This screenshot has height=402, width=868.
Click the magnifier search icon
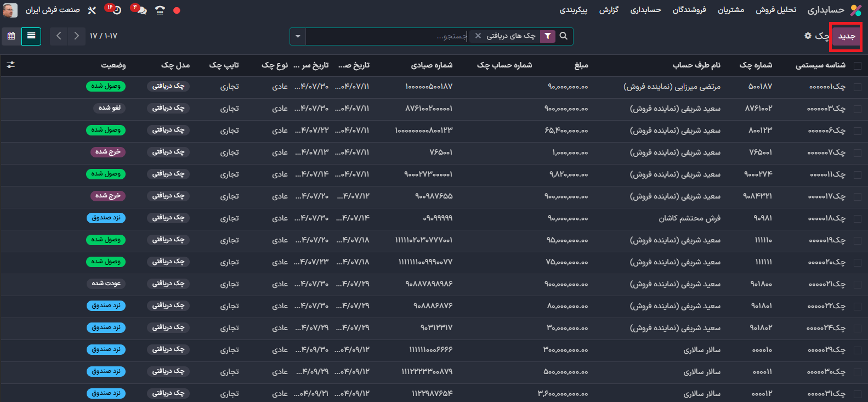(563, 36)
